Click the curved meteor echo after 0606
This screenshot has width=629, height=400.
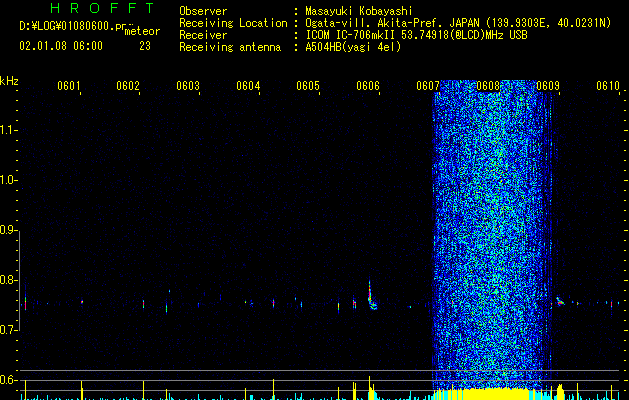coord(372,296)
